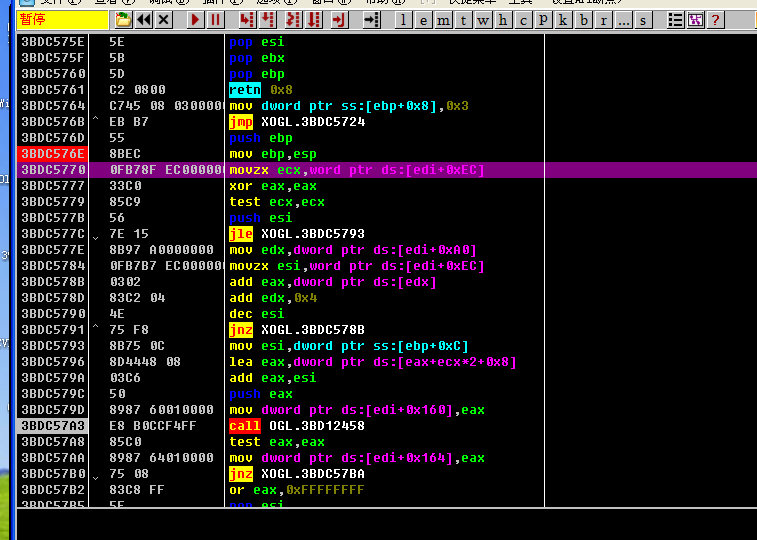Show the CPU window with the 'c' button

tap(523, 20)
